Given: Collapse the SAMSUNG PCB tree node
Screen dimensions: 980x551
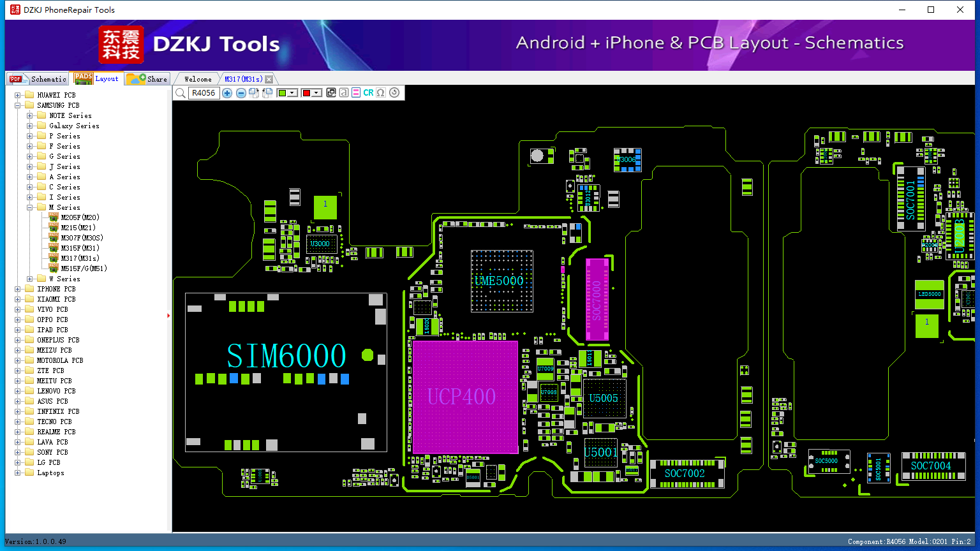Looking at the screenshot, I should pyautogui.click(x=18, y=105).
